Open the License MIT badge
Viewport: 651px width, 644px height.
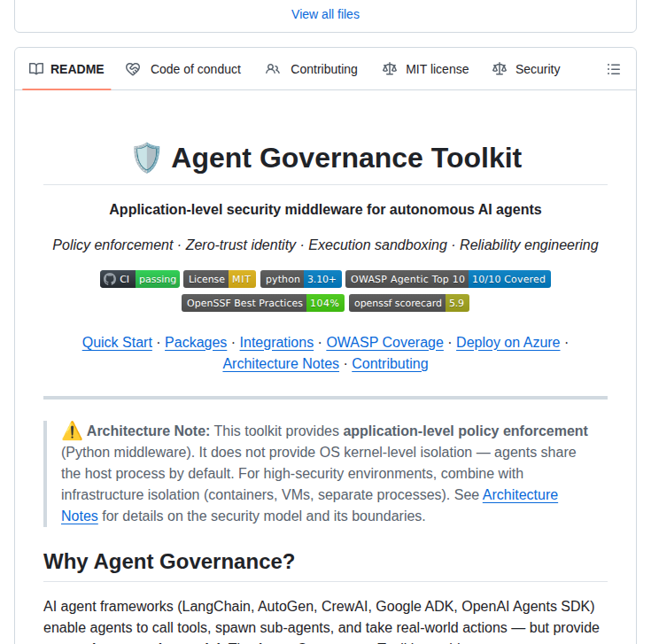coord(220,279)
